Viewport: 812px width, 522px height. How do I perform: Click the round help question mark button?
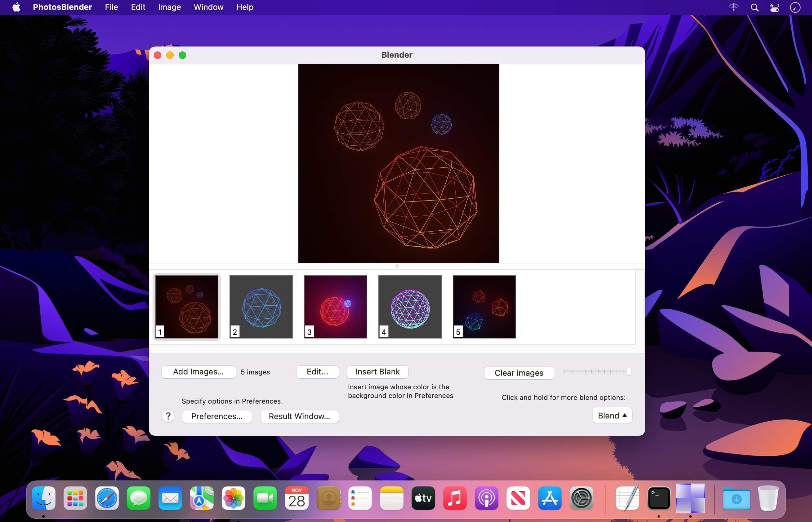(x=168, y=416)
